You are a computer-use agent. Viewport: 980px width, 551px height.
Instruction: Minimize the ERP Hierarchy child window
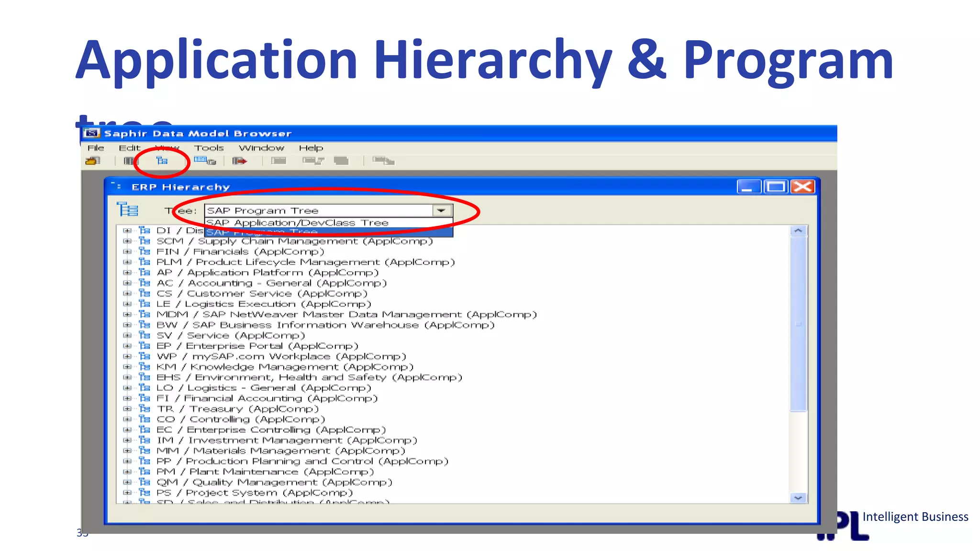click(749, 186)
